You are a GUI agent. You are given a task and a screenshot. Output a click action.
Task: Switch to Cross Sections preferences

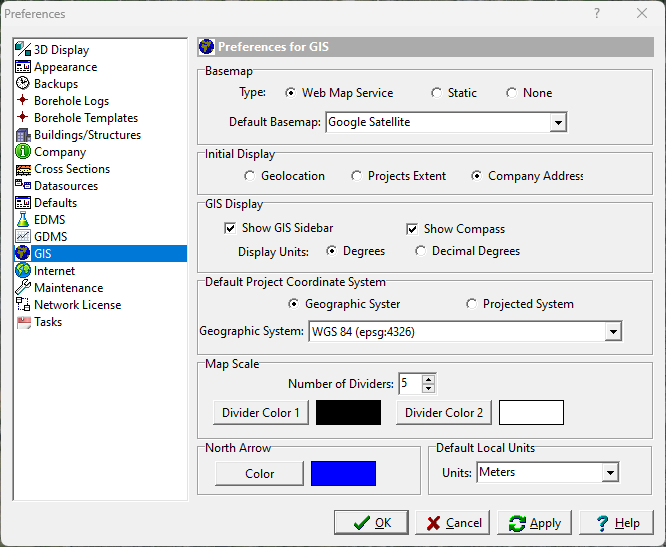(x=72, y=169)
